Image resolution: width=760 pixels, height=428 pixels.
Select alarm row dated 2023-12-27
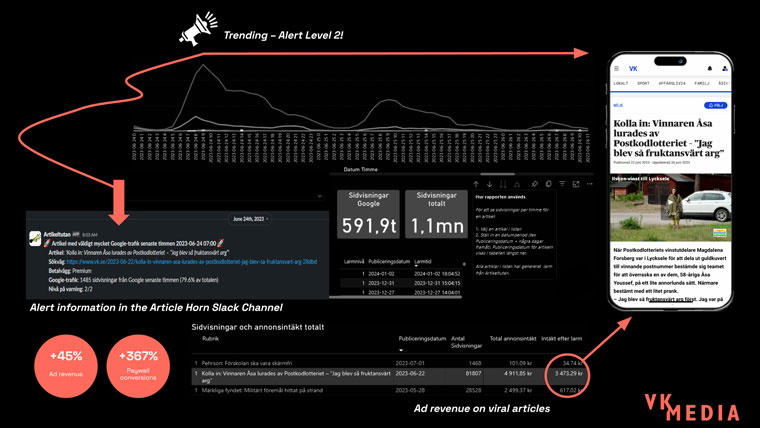pos(401,292)
